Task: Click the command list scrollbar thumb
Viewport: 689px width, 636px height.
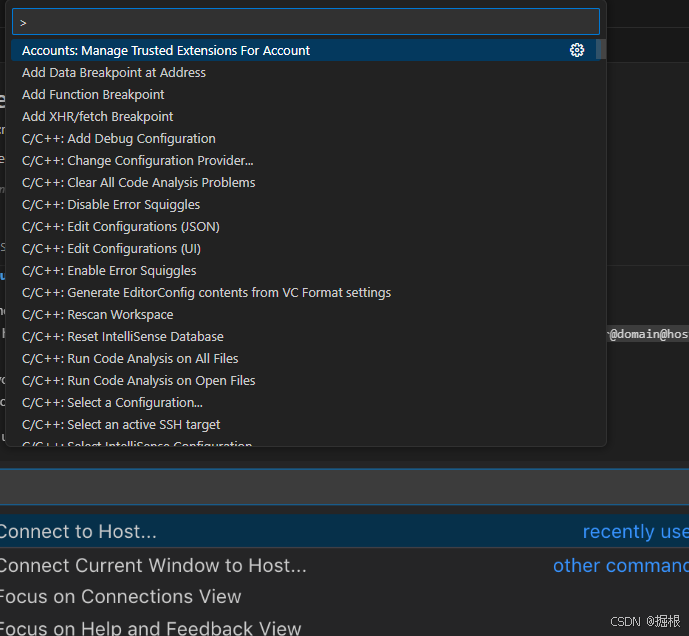Action: pos(601,49)
